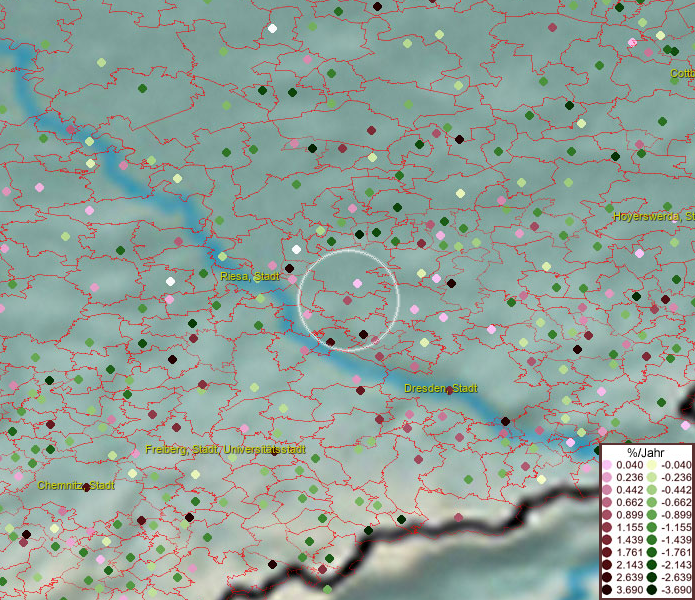This screenshot has height=600, width=695.
Task: Click the -1.439 legend value text
Action: [676, 540]
